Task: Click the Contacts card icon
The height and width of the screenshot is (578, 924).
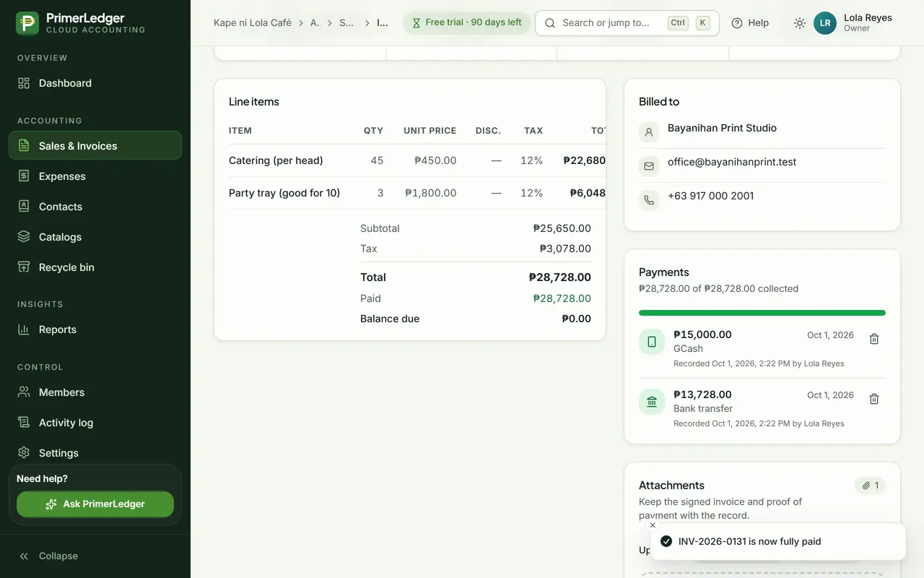Action: click(x=24, y=206)
